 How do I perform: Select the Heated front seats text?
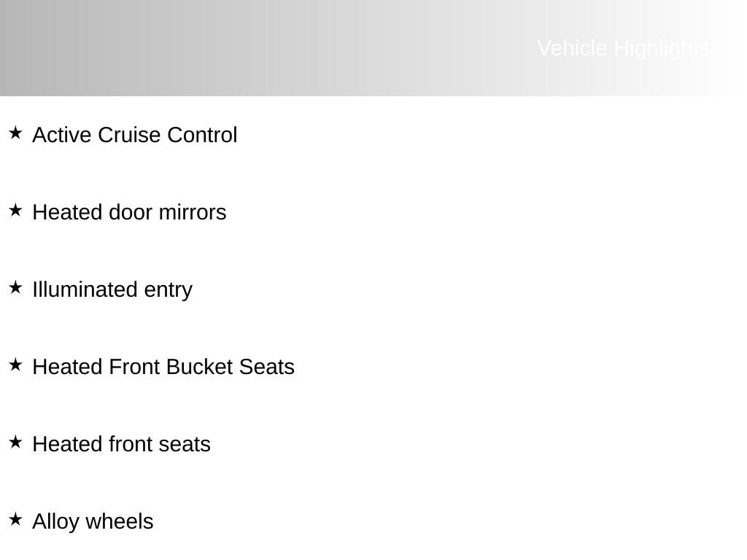tap(121, 444)
